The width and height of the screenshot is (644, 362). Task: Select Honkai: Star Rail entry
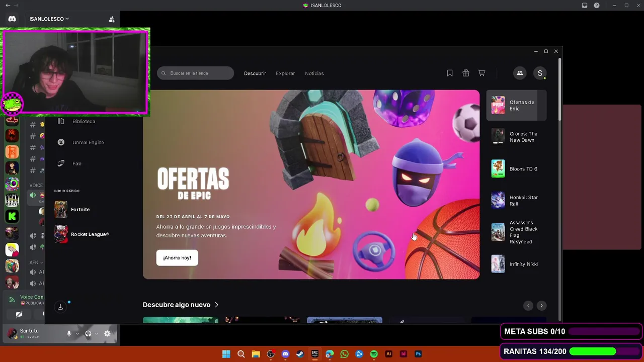click(x=516, y=200)
